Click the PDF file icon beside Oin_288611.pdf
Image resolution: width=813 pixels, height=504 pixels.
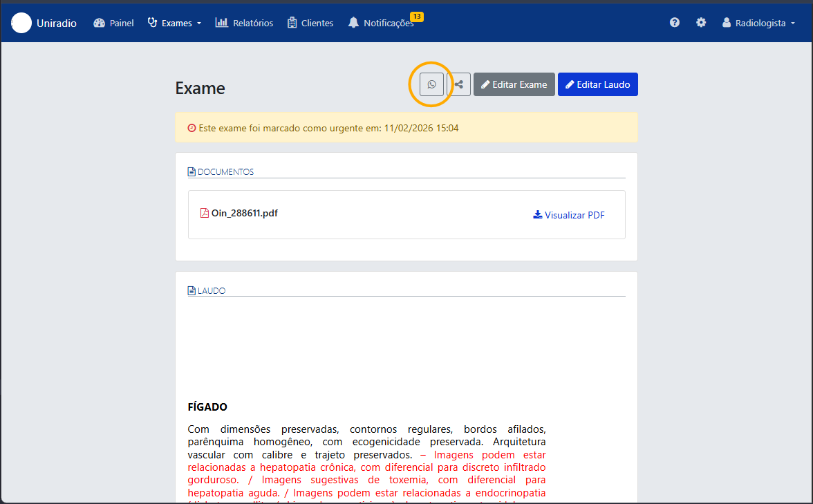tap(205, 213)
